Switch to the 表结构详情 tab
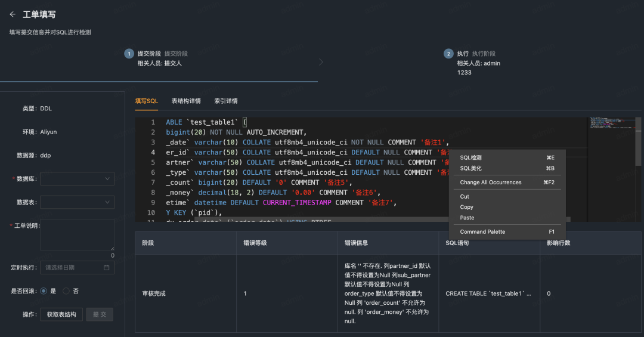 point(186,101)
